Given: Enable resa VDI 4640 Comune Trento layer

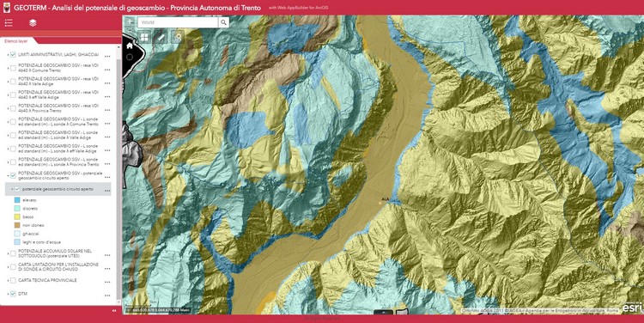Looking at the screenshot, I should [13, 68].
